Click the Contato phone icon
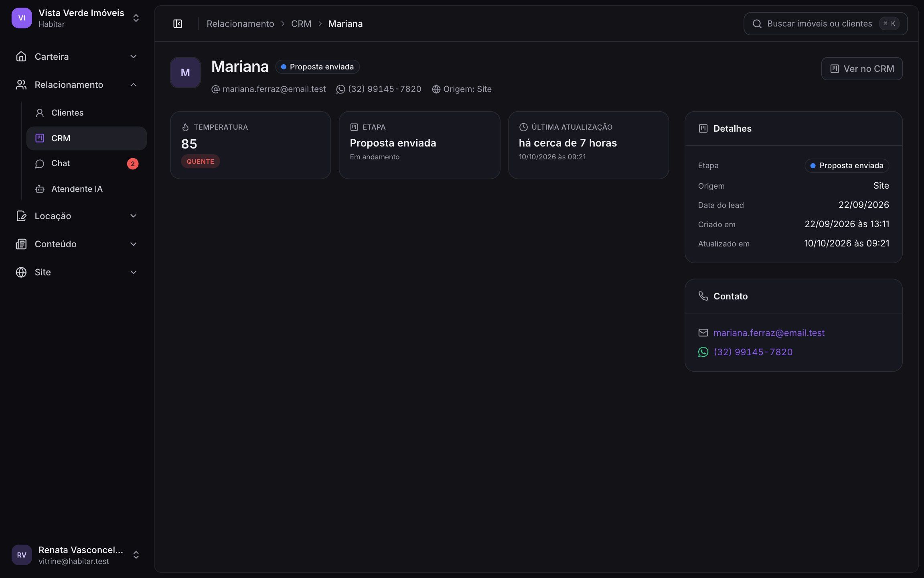Image resolution: width=924 pixels, height=578 pixels. 703,296
